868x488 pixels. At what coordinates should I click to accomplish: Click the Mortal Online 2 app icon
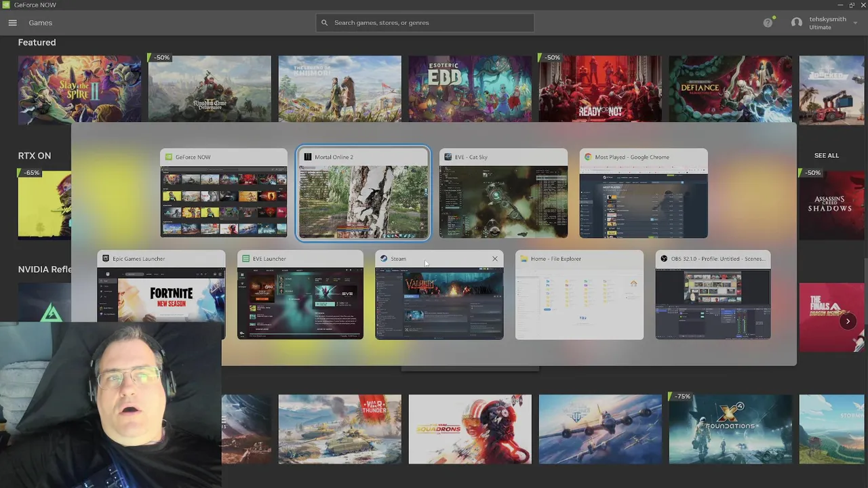(x=307, y=157)
